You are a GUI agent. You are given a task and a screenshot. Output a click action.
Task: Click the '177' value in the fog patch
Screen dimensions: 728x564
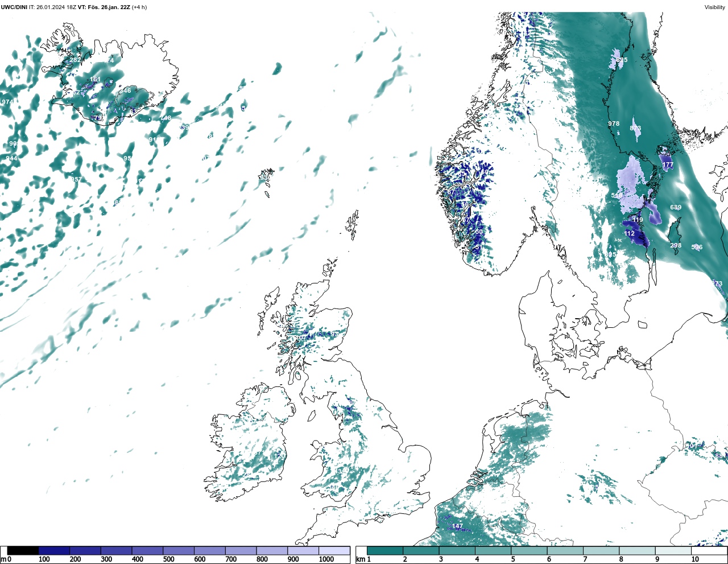pyautogui.click(x=668, y=165)
